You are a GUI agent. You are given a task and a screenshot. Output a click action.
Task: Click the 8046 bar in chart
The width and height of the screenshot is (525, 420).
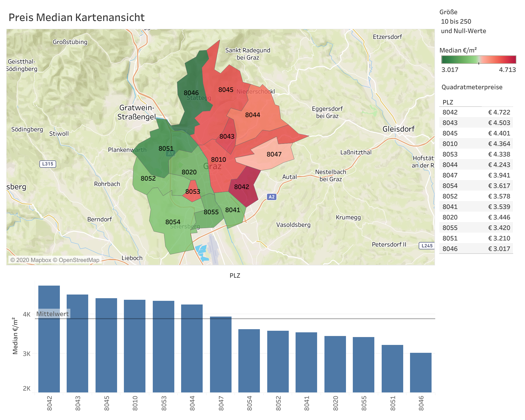421,373
